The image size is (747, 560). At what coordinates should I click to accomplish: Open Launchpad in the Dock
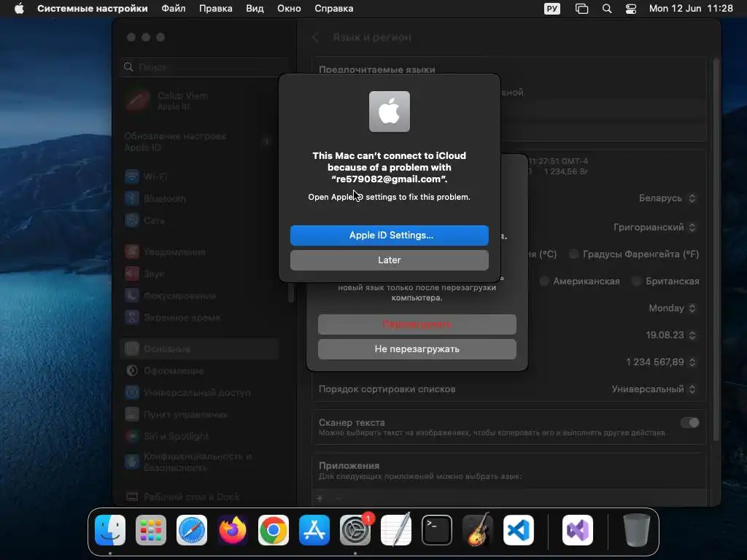pos(151,530)
